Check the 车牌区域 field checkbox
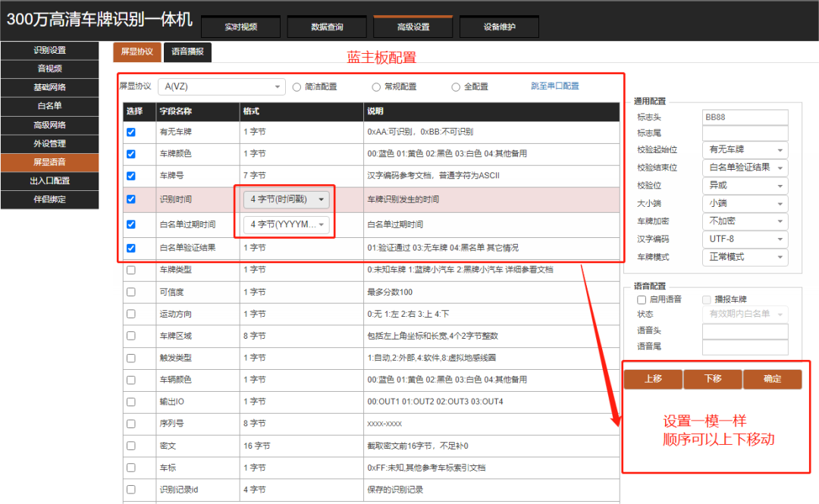Screen dimensions: 819x504 pos(131,336)
